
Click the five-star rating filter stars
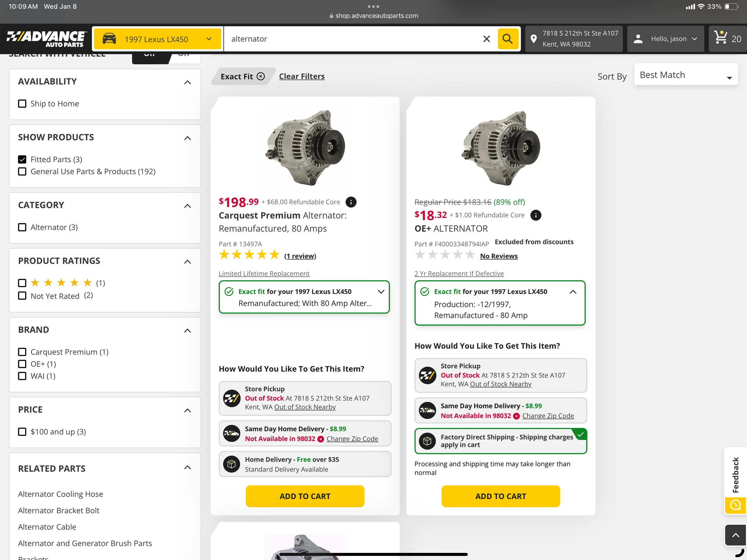point(61,283)
